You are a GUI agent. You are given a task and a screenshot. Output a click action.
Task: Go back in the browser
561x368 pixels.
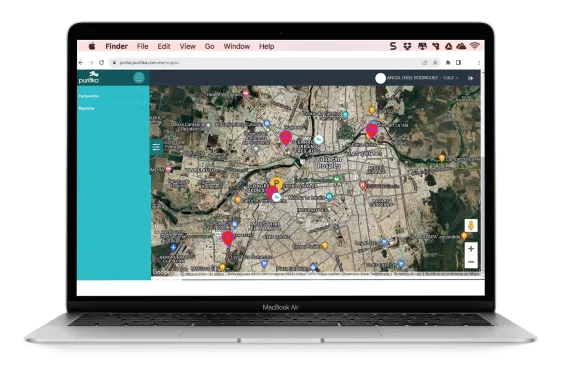[81, 63]
